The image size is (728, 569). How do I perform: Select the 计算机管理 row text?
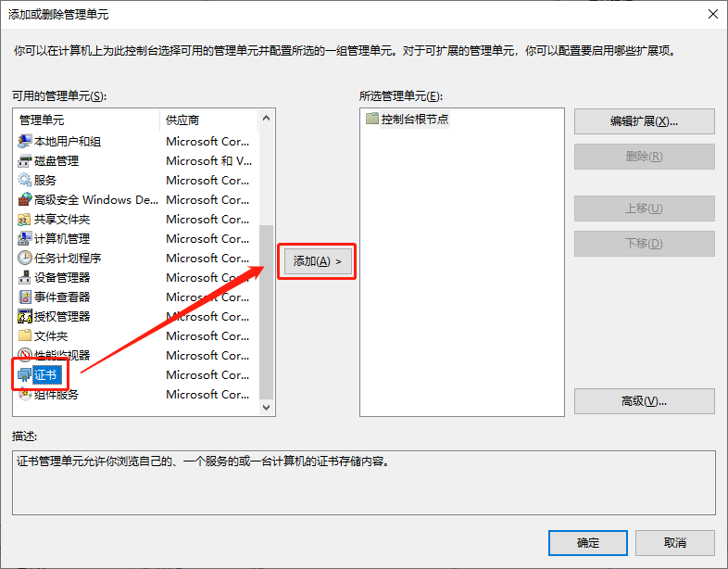click(62, 239)
